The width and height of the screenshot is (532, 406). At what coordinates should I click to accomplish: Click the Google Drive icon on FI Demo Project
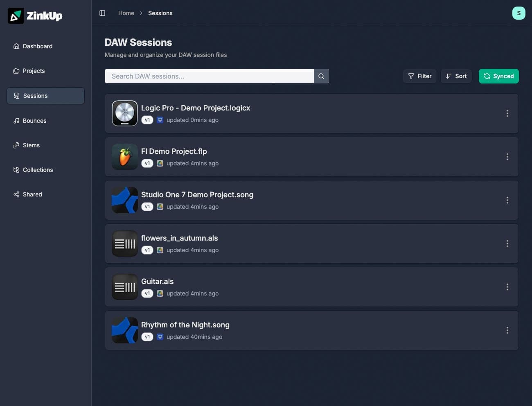point(160,163)
